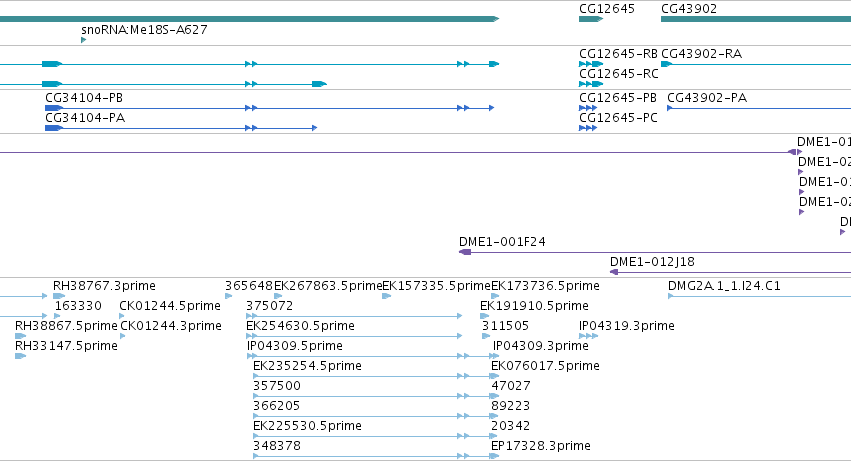Select the RH38767.3prime EST label
This screenshot has width=851, height=461.
click(x=104, y=286)
